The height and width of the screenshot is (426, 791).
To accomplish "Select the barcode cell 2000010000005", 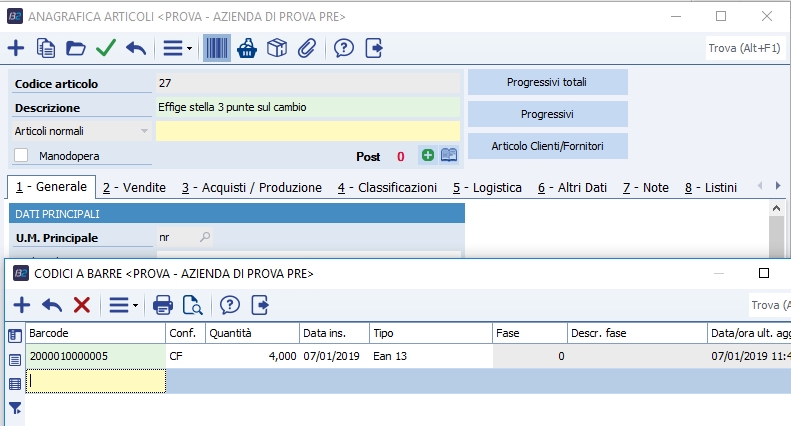I will (96, 356).
